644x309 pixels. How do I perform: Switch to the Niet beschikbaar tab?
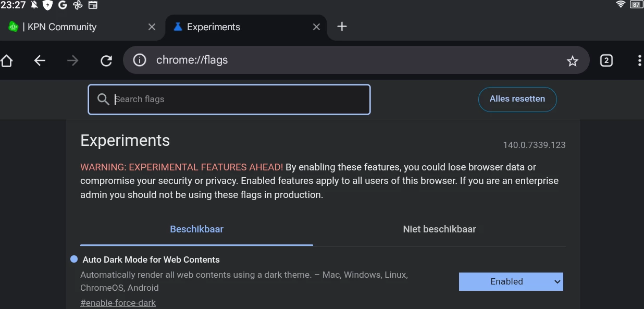[x=439, y=229]
